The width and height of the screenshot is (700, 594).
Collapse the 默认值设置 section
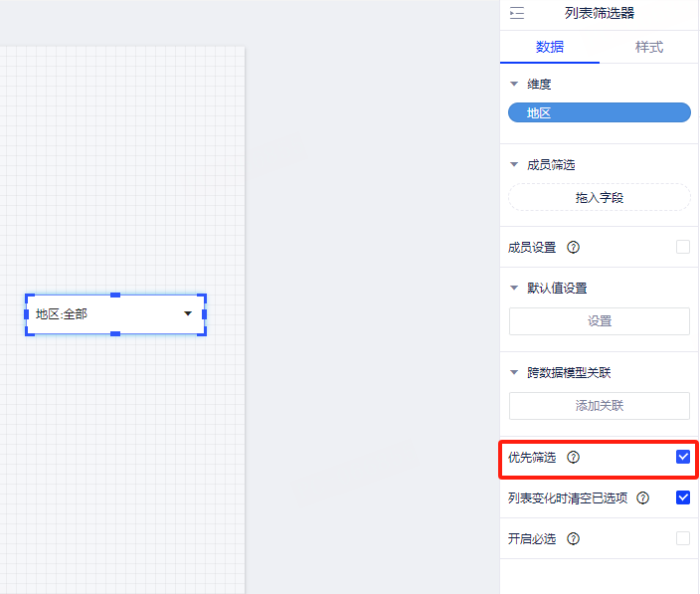tap(514, 289)
